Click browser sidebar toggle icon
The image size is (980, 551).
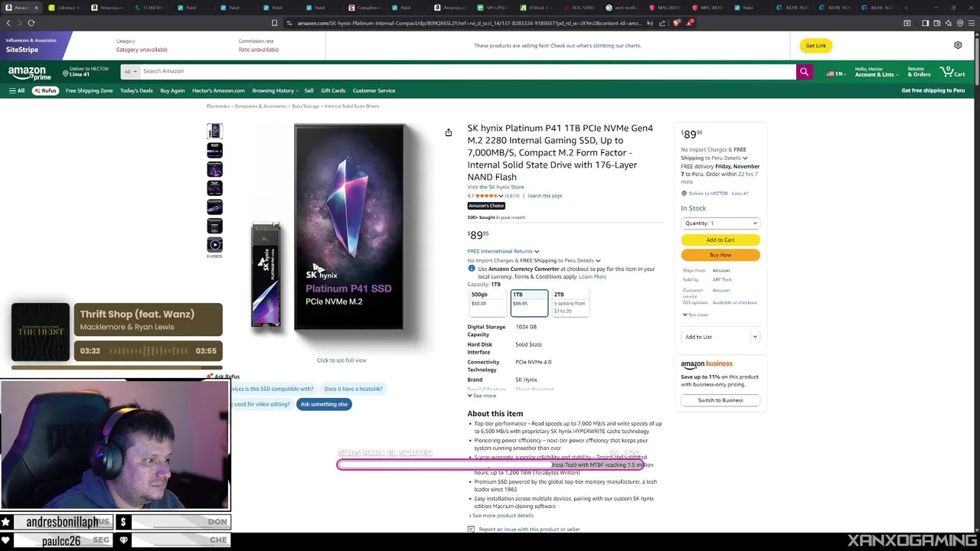(x=925, y=23)
